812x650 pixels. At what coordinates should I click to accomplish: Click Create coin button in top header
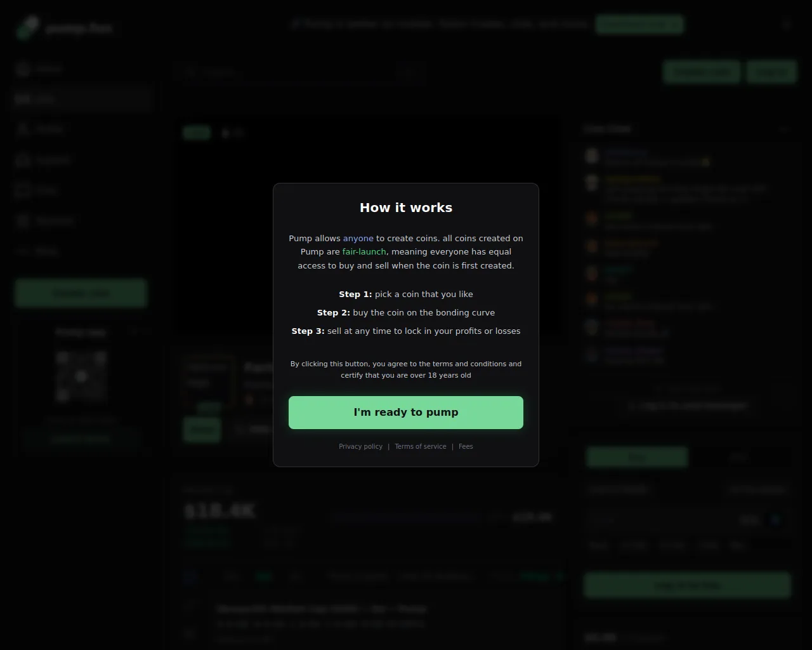702,72
